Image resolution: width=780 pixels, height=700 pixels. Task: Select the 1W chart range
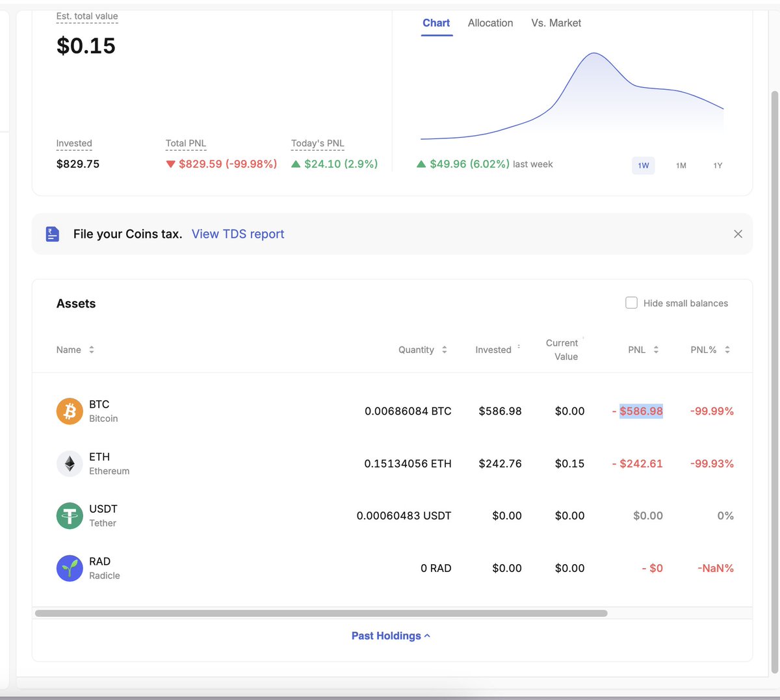click(643, 165)
